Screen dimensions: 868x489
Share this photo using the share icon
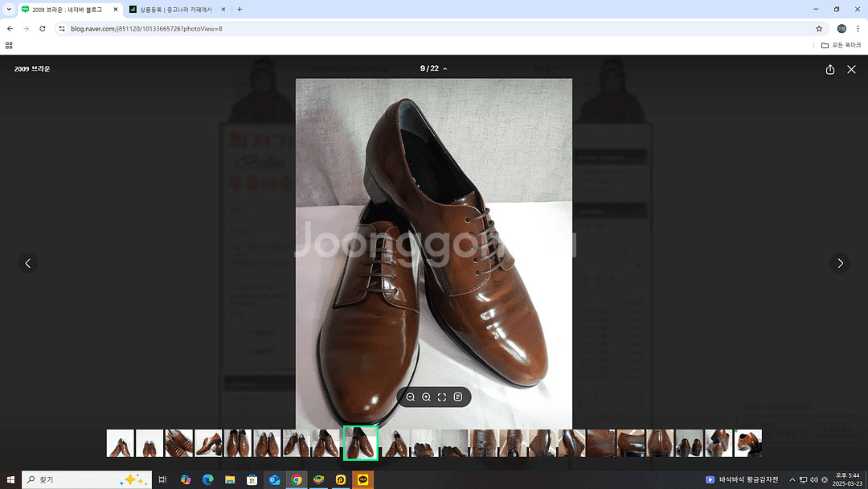(x=829, y=69)
